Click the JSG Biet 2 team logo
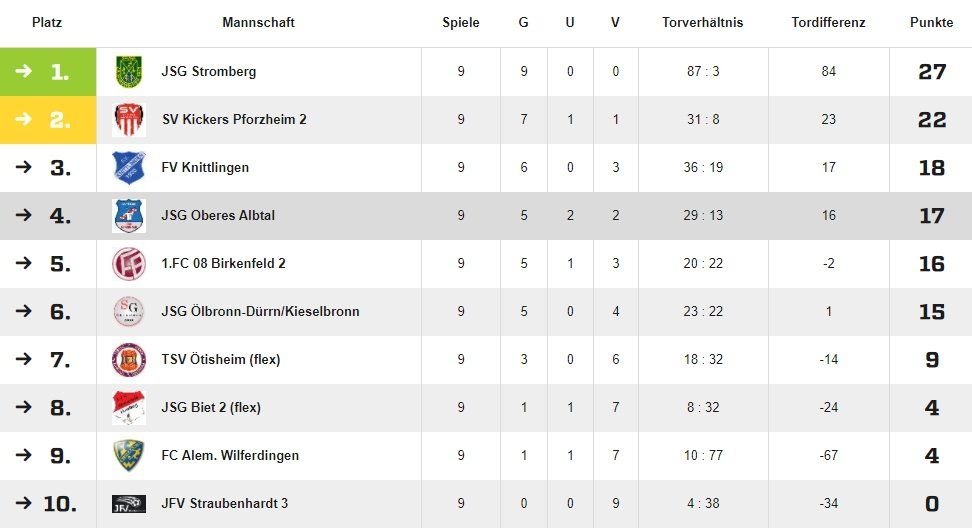Screen dimensions: 972x528 coord(128,408)
